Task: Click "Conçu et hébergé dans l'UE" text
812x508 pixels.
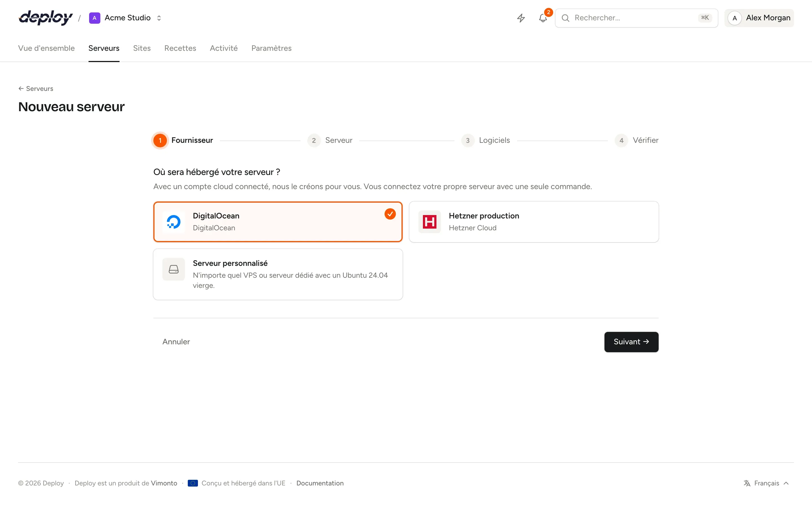Action: [243, 483]
